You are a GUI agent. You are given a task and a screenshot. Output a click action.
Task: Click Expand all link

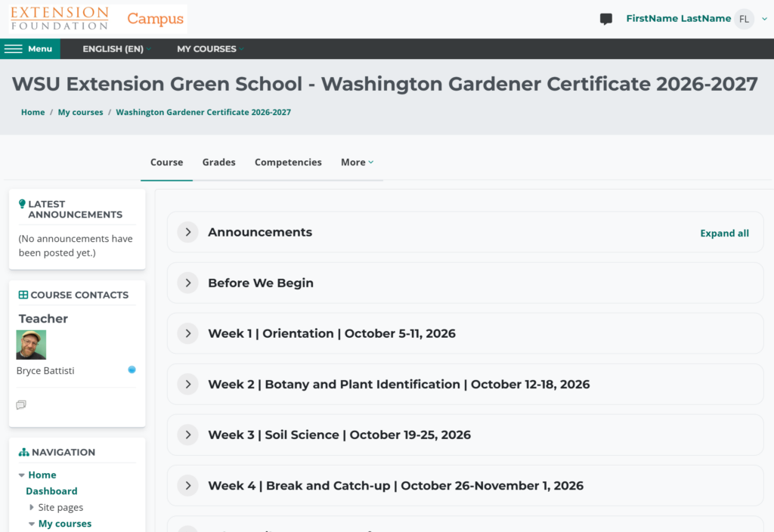point(724,234)
